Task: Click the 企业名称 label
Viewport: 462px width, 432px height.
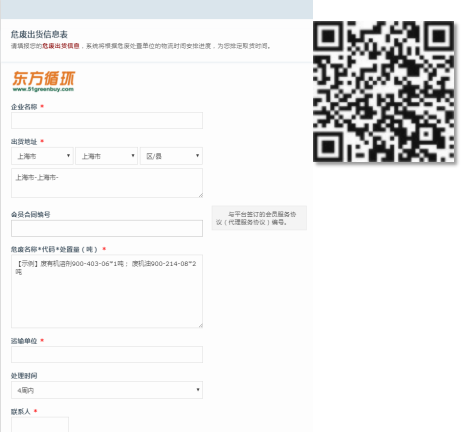Action: (x=24, y=107)
